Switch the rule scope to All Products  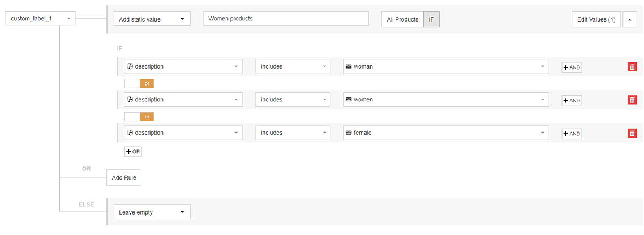[402, 19]
